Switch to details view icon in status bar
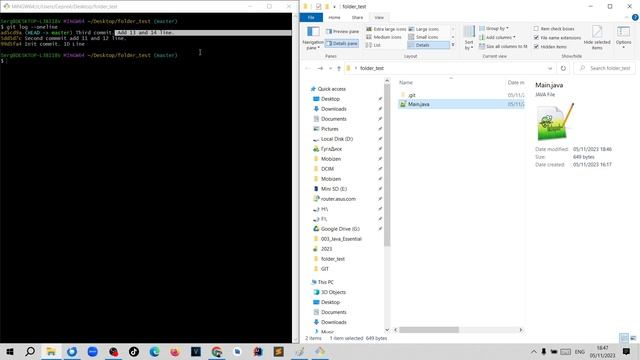Image resolution: width=640 pixels, height=360 pixels. coord(624,338)
